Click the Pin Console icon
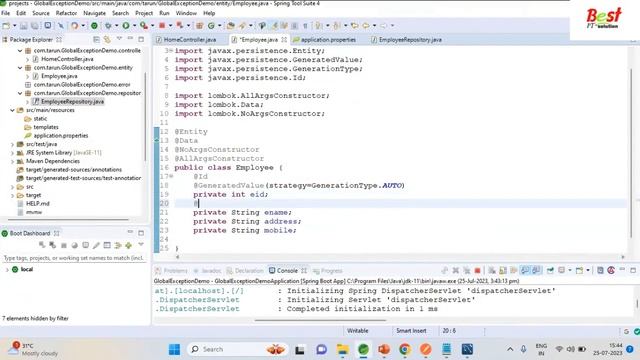This screenshot has height=360, width=640. (550, 270)
